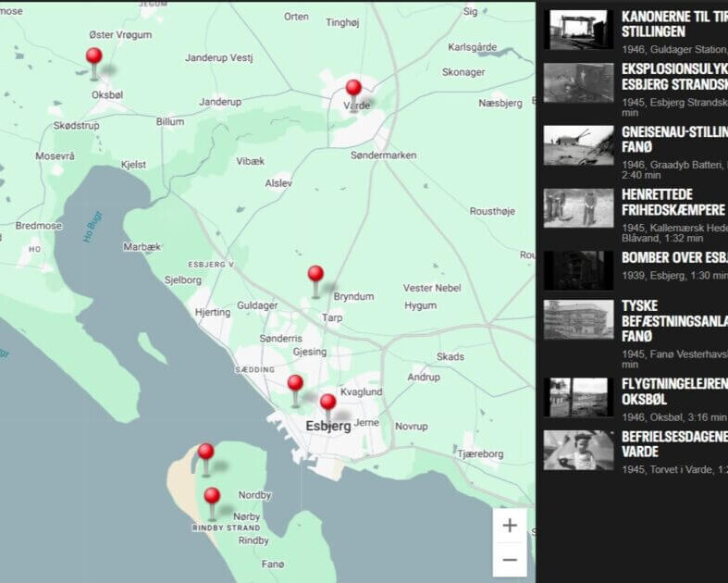Click the Henrettede Frihedskæmpere thumbnail image
Viewport: 728px width, 583px height.
click(x=578, y=208)
